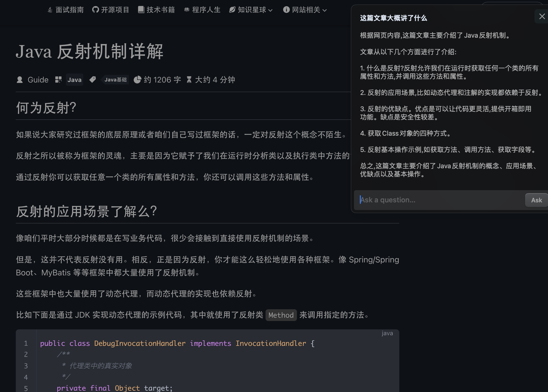Open the Java category link
Viewport: 548px width, 392px height.
[x=74, y=80]
